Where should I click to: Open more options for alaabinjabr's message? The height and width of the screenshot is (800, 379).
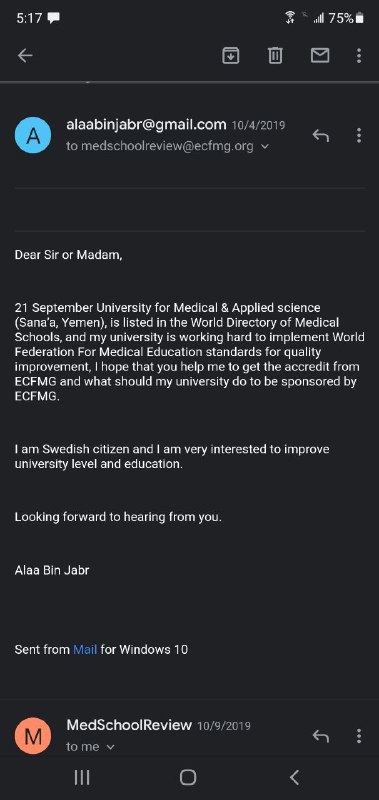[x=359, y=135]
